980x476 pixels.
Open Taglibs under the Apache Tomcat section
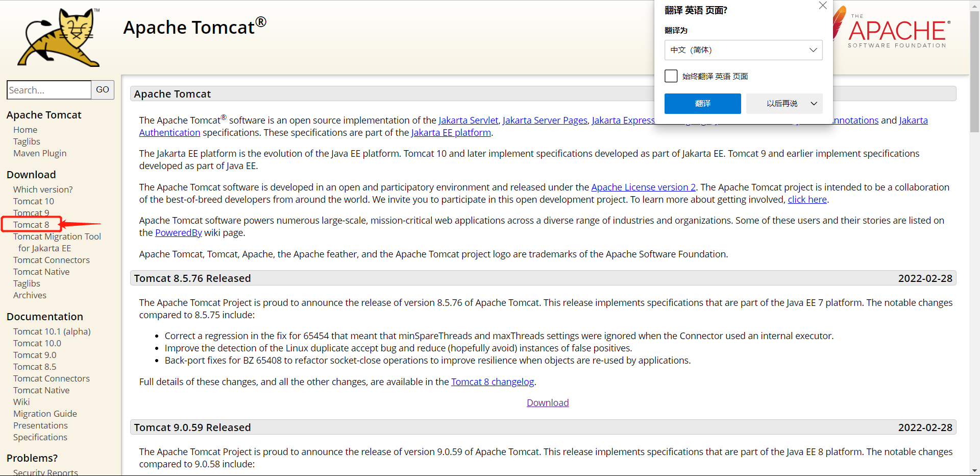(27, 141)
